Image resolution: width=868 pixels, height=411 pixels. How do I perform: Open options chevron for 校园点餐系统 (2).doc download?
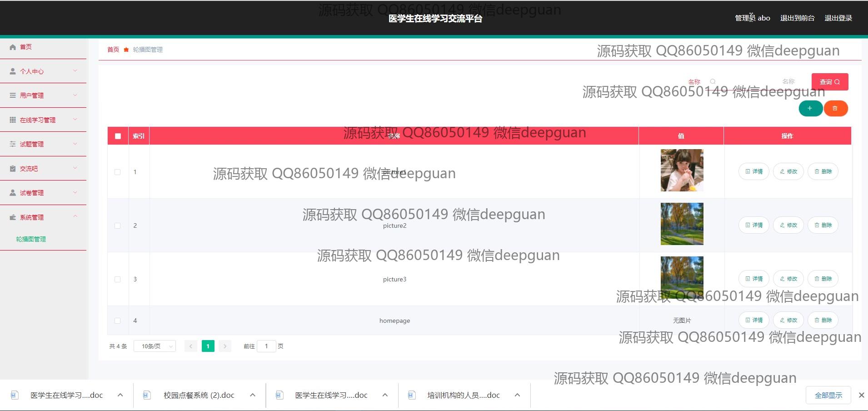tap(253, 395)
